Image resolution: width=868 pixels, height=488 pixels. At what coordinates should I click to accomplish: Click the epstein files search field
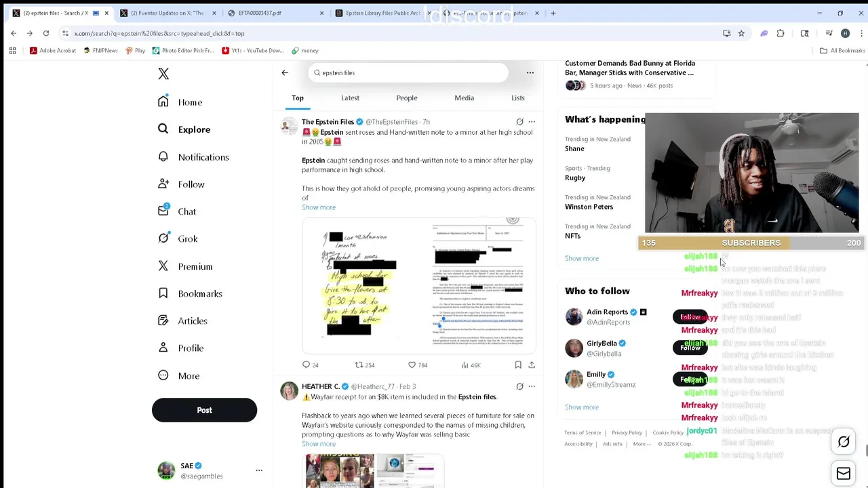(408, 73)
